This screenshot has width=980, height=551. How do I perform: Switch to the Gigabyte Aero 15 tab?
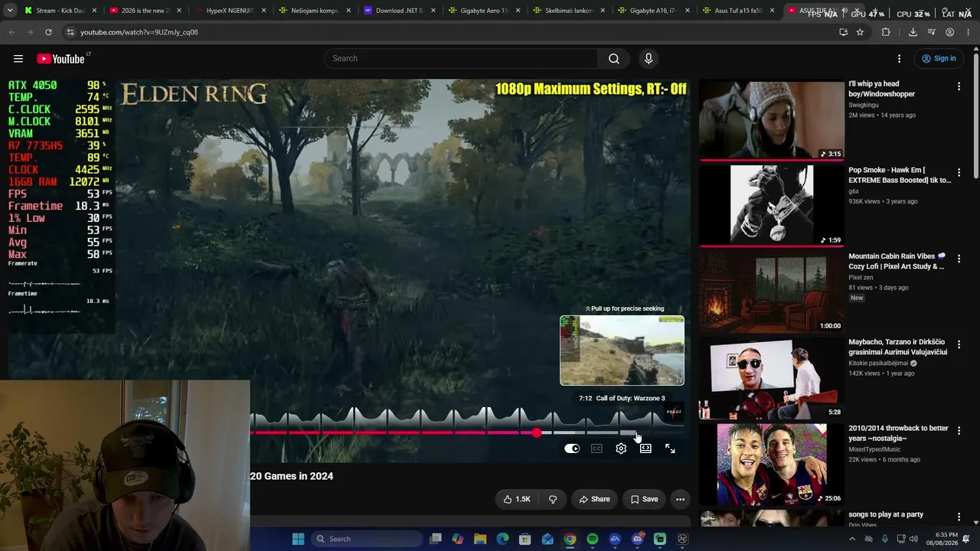point(484,11)
